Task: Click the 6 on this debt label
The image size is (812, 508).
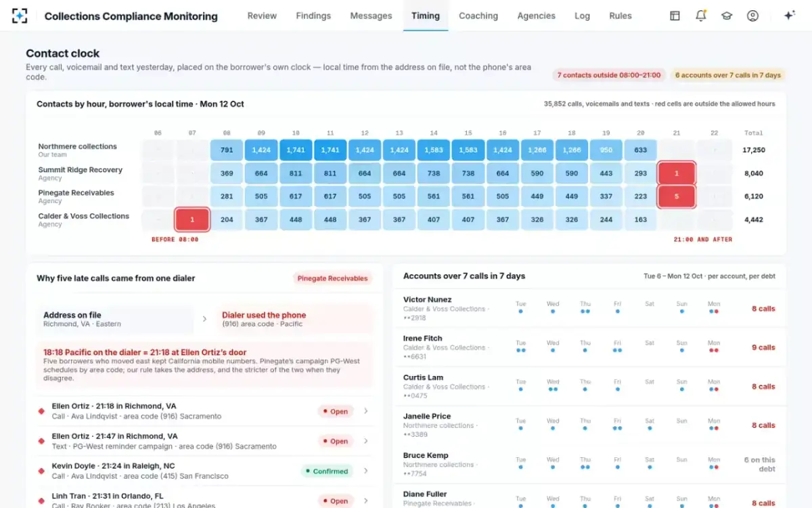Action: tap(759, 464)
